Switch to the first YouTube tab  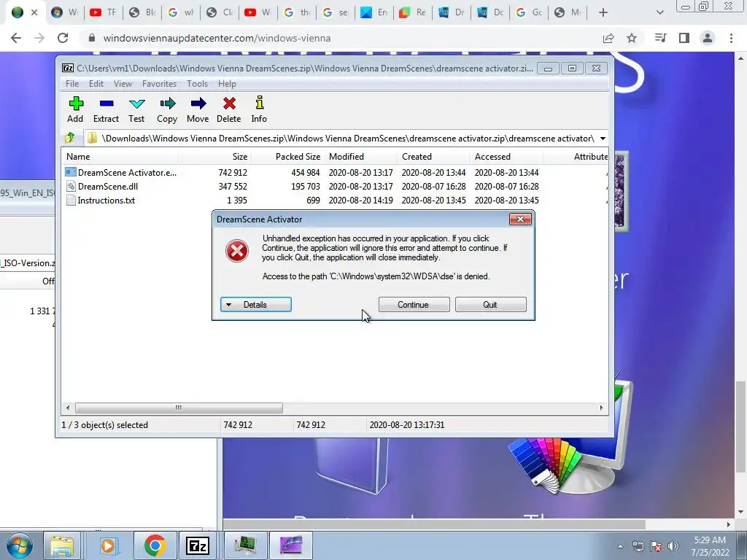(x=103, y=12)
